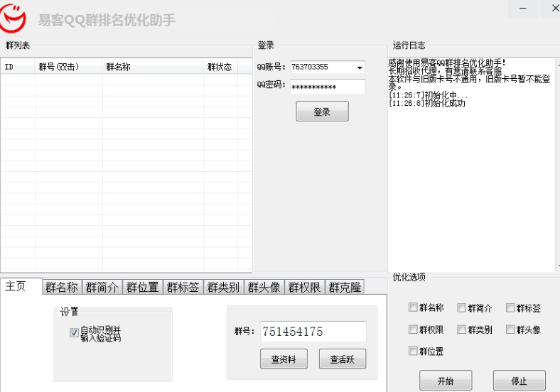Click the red smiley app logo

coord(13,18)
